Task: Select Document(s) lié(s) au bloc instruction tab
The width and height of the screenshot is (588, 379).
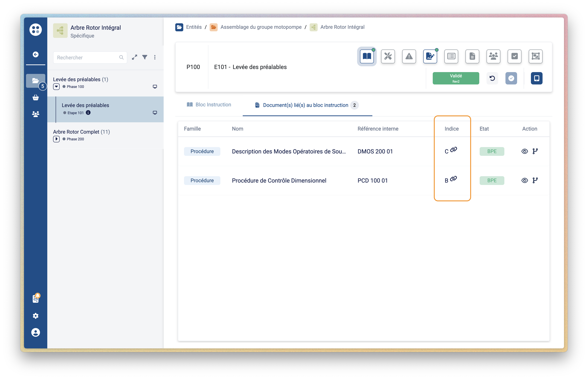Action: point(305,105)
